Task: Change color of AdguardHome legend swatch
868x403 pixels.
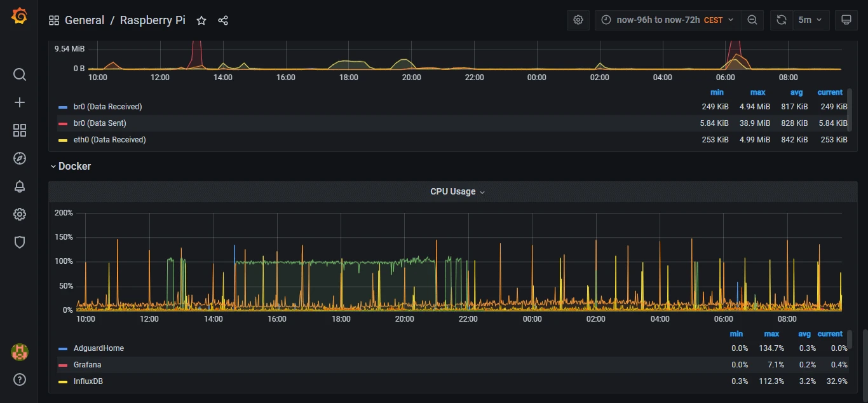Action: (63, 348)
